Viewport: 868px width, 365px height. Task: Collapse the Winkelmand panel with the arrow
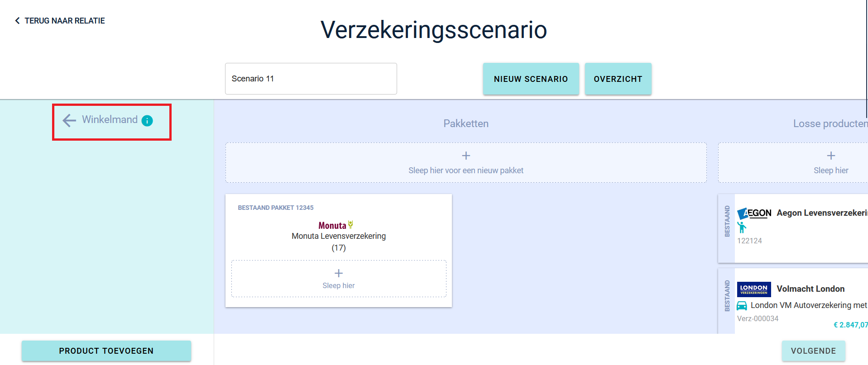click(69, 120)
